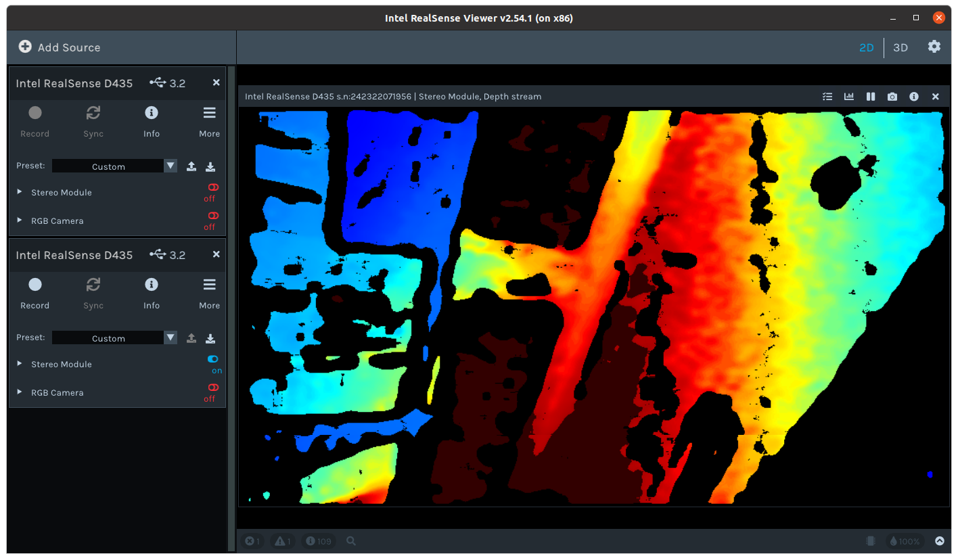Select the 2D view tab

(x=867, y=47)
